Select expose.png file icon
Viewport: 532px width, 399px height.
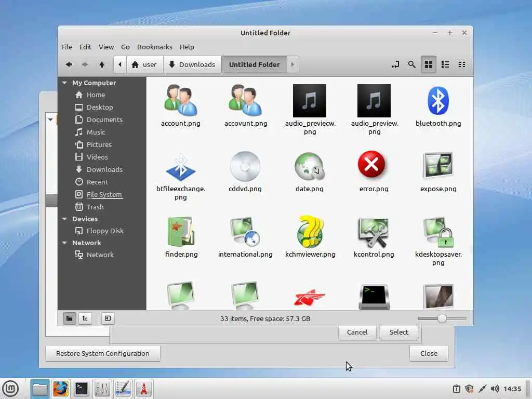438,166
